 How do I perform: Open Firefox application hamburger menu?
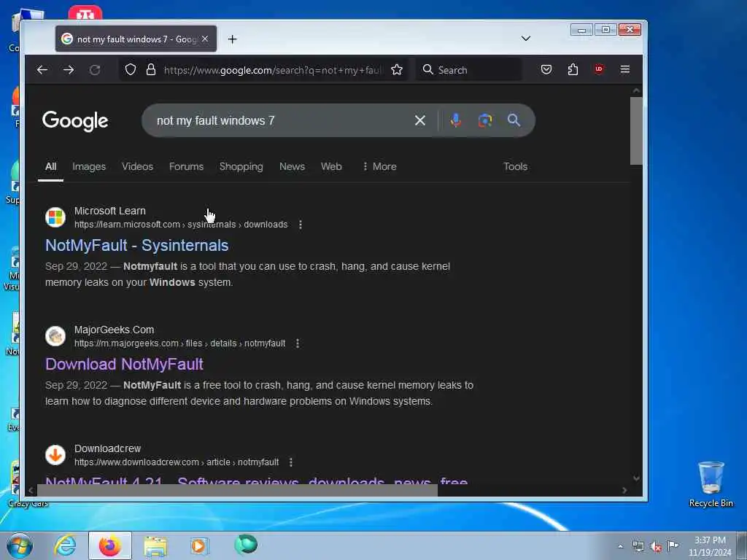[625, 69]
